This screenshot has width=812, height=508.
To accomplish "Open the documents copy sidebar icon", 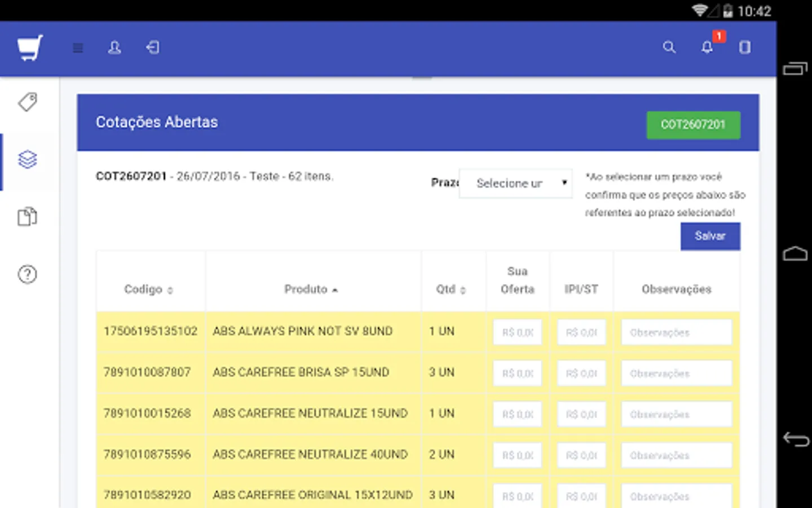I will [28, 217].
